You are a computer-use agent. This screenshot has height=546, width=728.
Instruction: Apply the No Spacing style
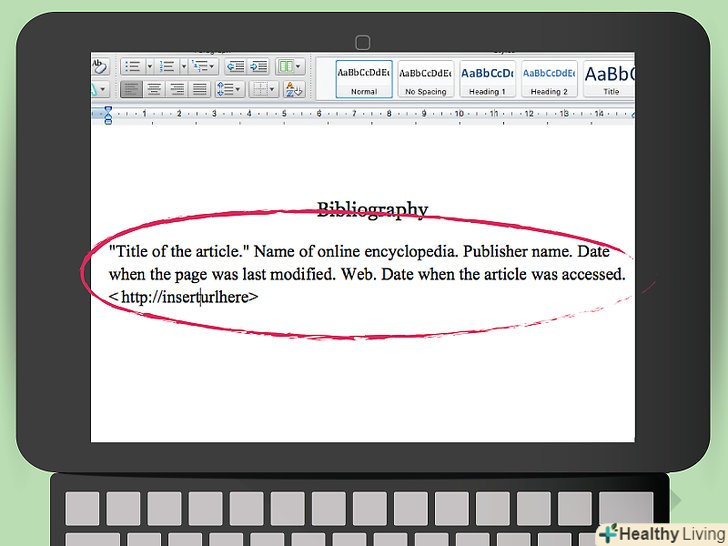[425, 78]
